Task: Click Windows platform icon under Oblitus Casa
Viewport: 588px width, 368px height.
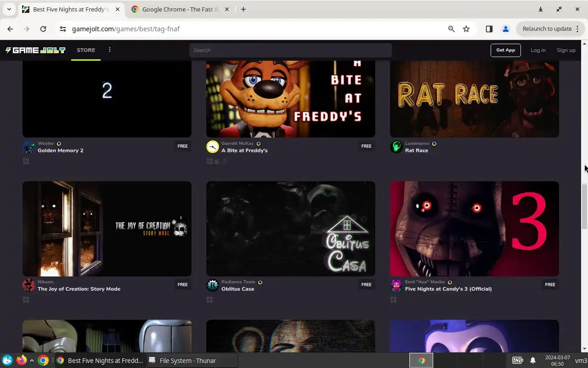Action: click(x=210, y=300)
